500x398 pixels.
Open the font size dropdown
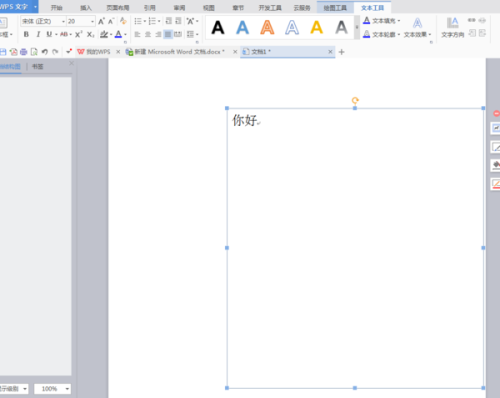92,21
